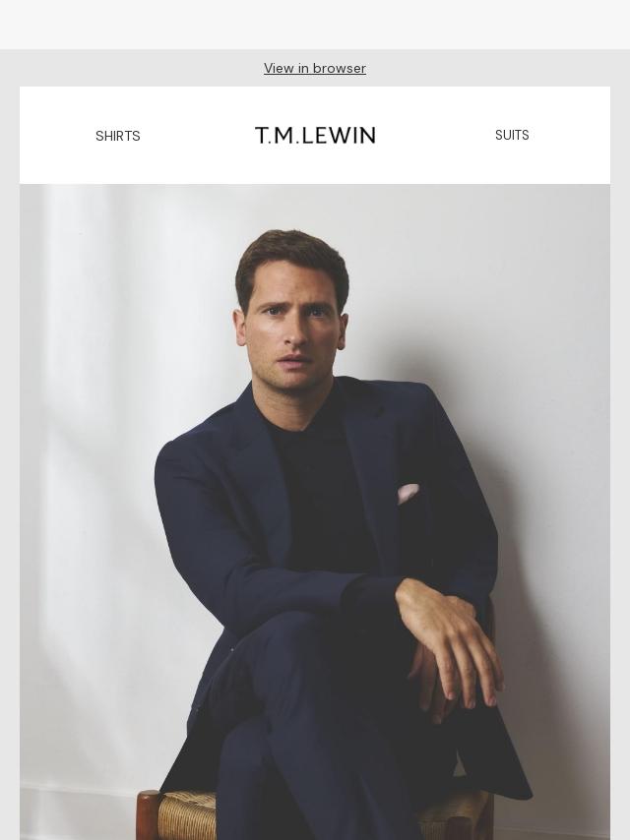Screen dimensions: 630x840
Task: Click the letter T in the T.M.LEWIN wordmark
Action: pos(261,136)
